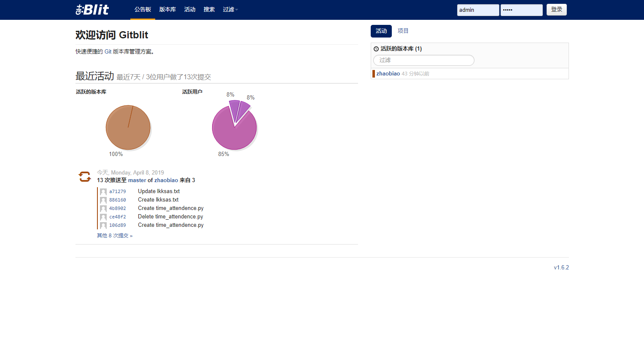Click the date 今天, Monday, April 8, 2019

click(130, 173)
